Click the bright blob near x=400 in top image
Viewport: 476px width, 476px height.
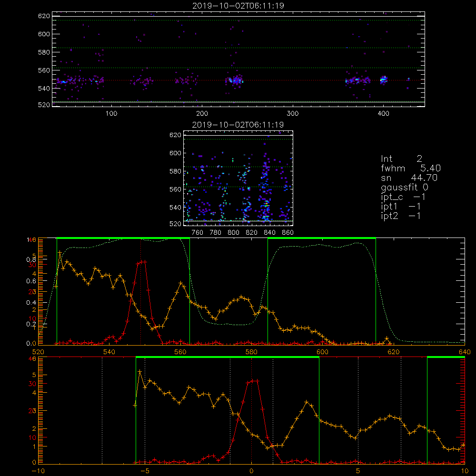[x=384, y=80]
